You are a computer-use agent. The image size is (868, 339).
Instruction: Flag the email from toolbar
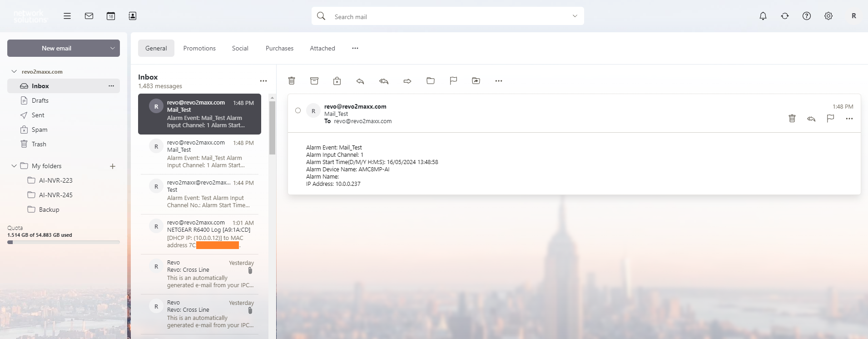(453, 81)
